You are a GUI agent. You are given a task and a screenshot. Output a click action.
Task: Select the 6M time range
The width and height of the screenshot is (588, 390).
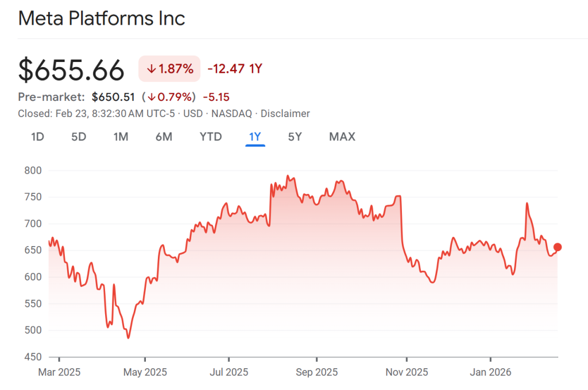tap(164, 137)
